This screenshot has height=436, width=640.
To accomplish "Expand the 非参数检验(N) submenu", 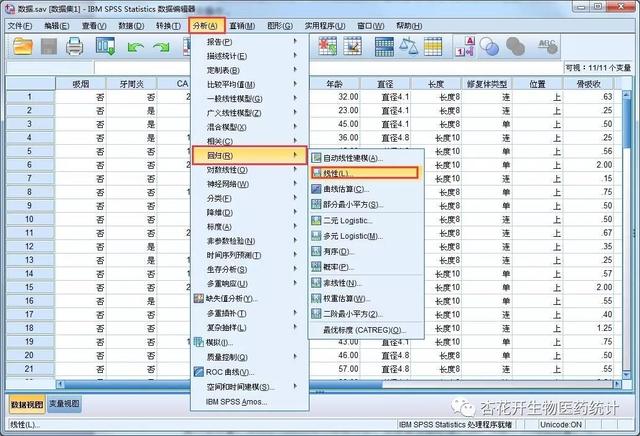I will pyautogui.click(x=249, y=241).
